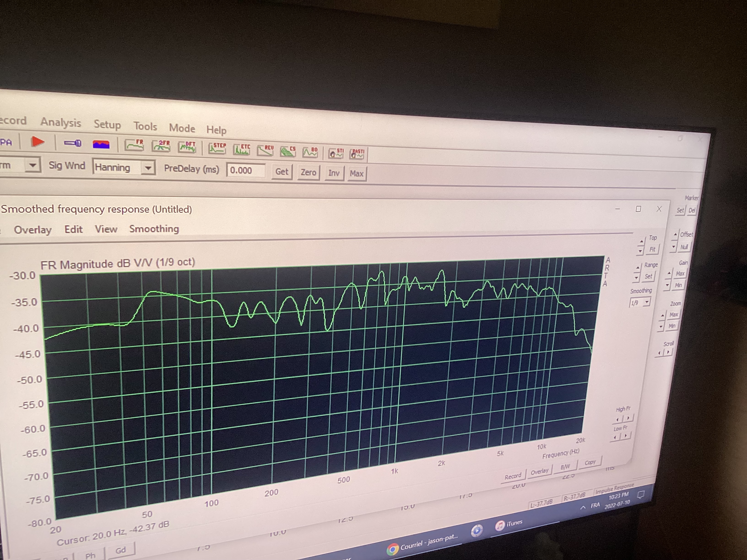This screenshot has width=747, height=560.
Task: Click the Marker Del button
Action: [x=692, y=210]
